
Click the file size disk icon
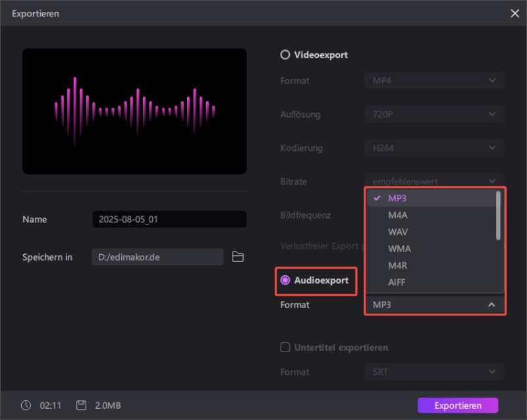tap(81, 406)
